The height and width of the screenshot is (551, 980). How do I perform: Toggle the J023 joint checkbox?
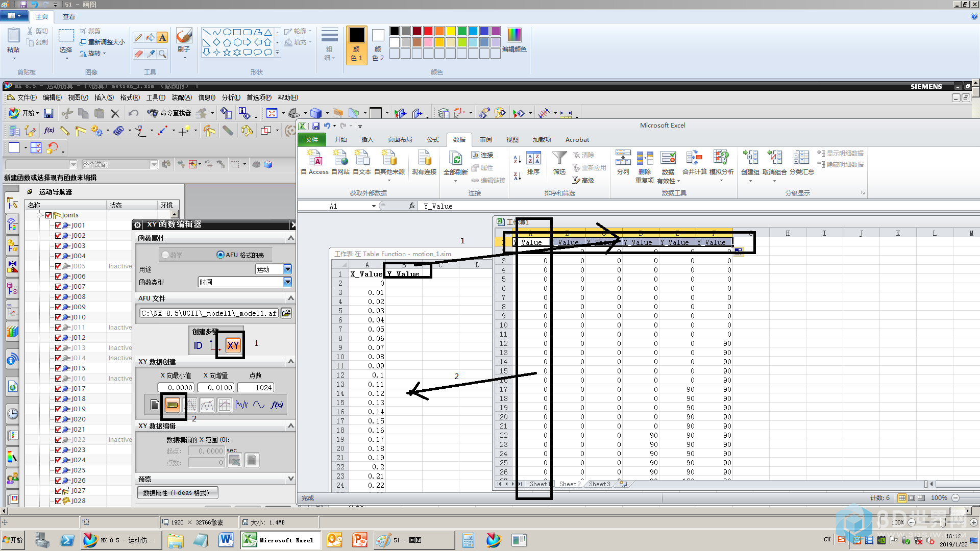click(x=58, y=449)
